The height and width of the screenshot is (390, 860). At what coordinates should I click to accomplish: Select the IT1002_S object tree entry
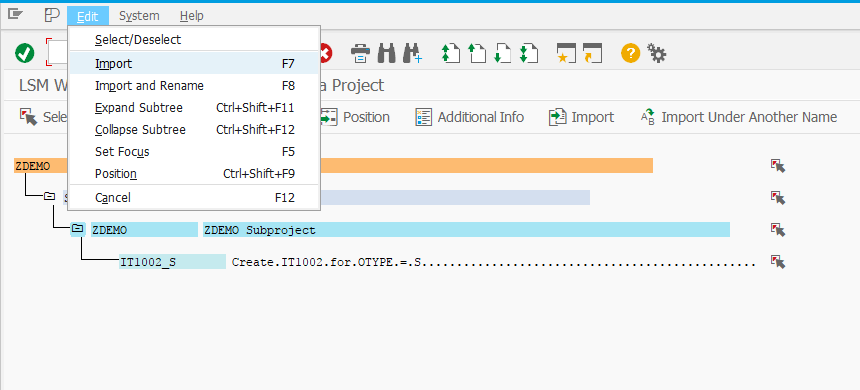click(172, 262)
